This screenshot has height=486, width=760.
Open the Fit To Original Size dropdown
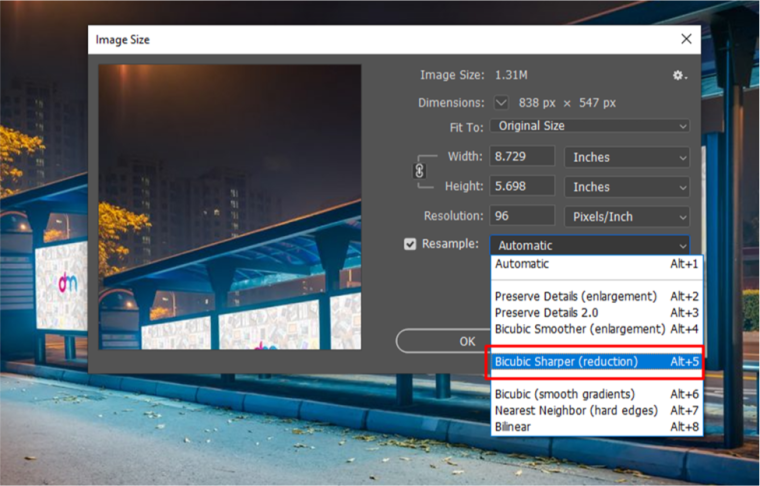tap(590, 126)
